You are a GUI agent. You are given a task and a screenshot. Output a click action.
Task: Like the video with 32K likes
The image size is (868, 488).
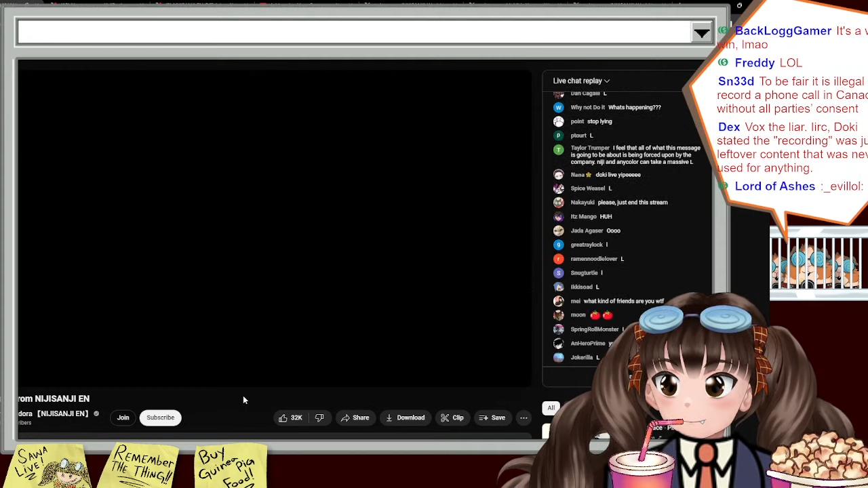click(x=290, y=418)
